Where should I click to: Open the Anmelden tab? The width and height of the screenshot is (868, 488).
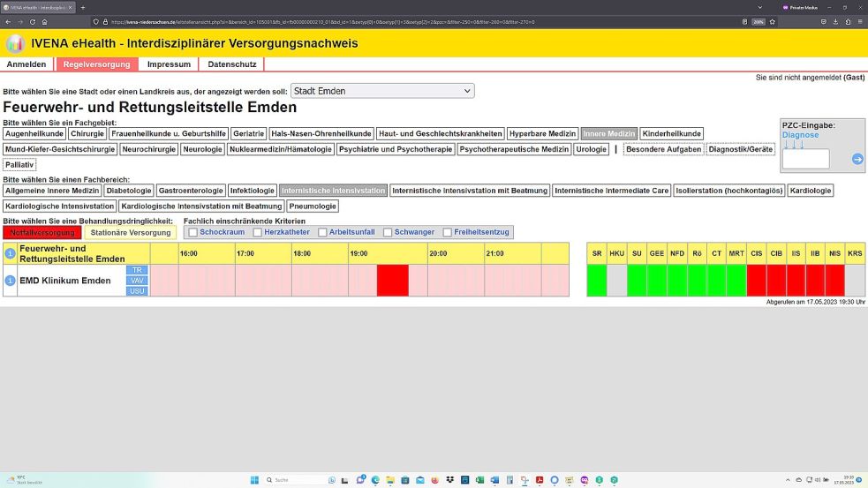[x=26, y=64]
